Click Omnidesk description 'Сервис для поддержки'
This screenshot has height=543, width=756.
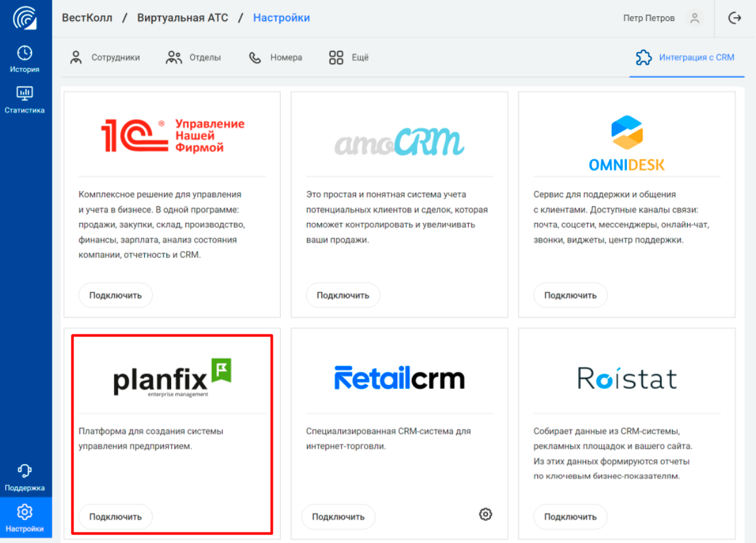622,217
